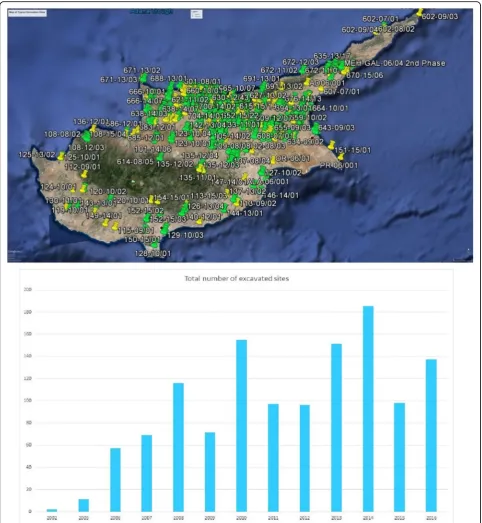Select the map label 688-13/01
The height and width of the screenshot is (523, 482).
click(169, 79)
